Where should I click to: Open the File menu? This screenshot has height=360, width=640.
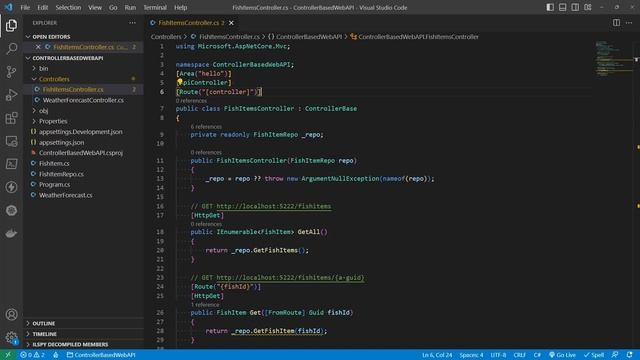tap(25, 7)
